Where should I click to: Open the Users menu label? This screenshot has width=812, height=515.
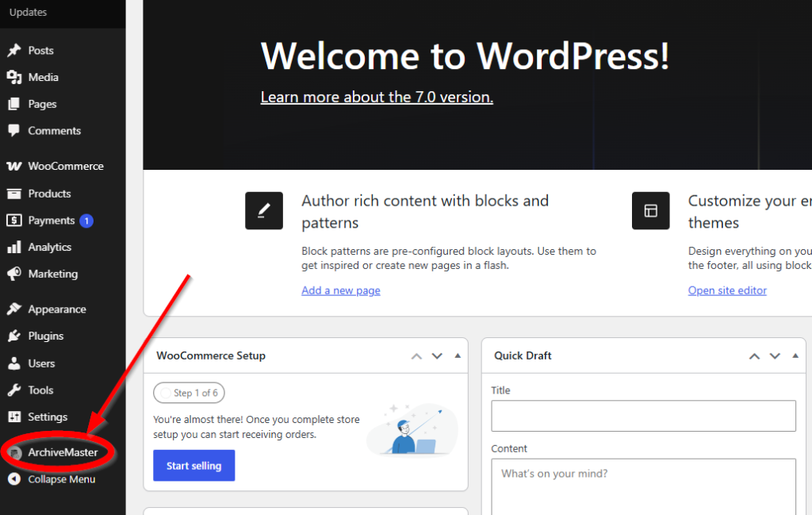(41, 363)
